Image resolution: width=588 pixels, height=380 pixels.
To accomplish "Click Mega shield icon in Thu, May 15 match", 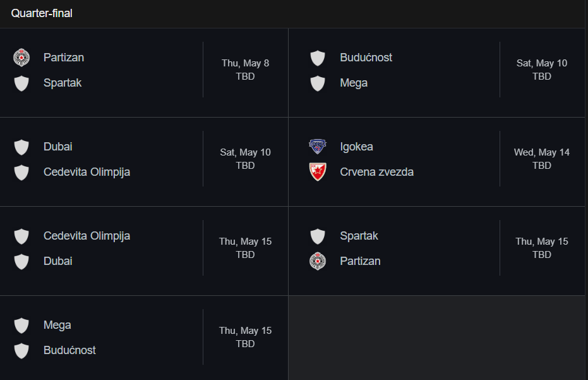I will (21, 325).
